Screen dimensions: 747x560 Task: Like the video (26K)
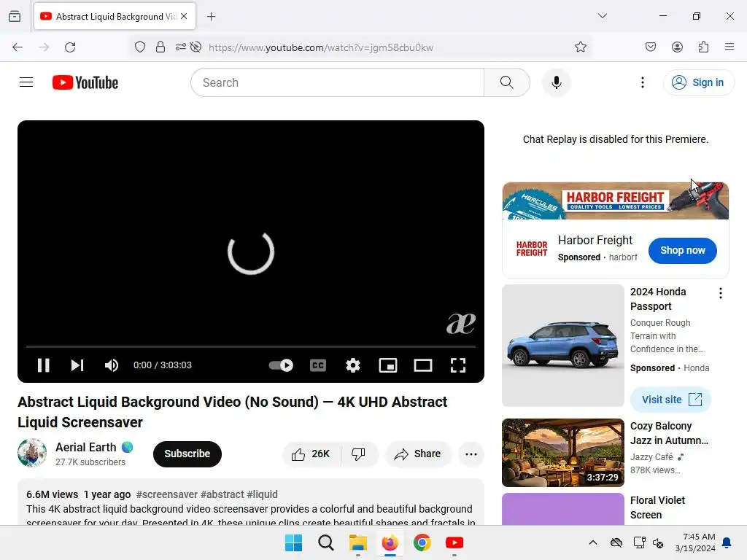coord(311,454)
